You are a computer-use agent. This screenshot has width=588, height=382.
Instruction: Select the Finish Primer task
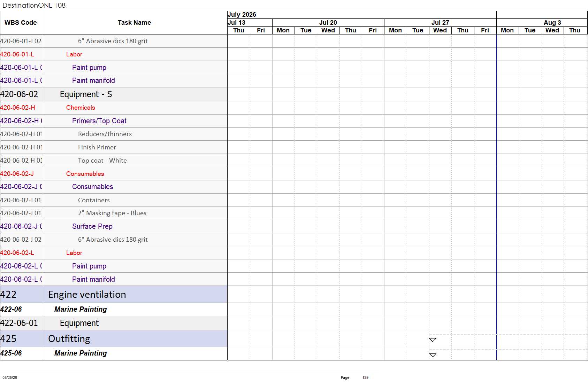97,147
